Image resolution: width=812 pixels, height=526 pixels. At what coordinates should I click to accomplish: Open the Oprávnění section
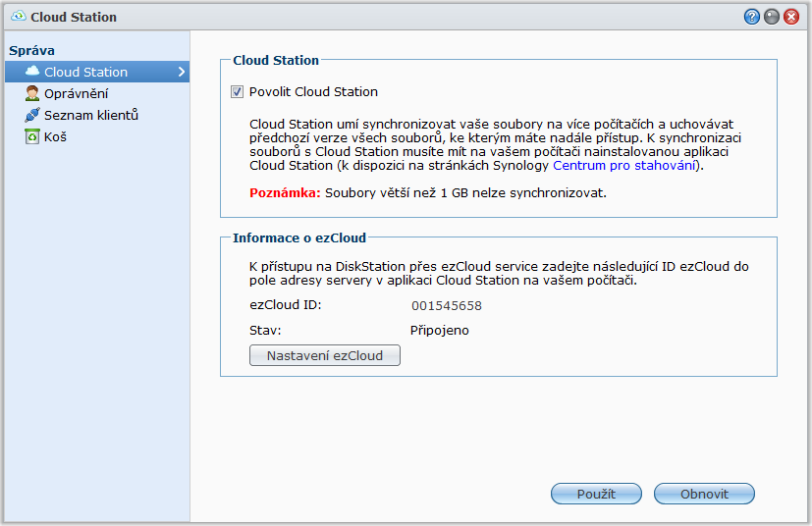tap(77, 93)
